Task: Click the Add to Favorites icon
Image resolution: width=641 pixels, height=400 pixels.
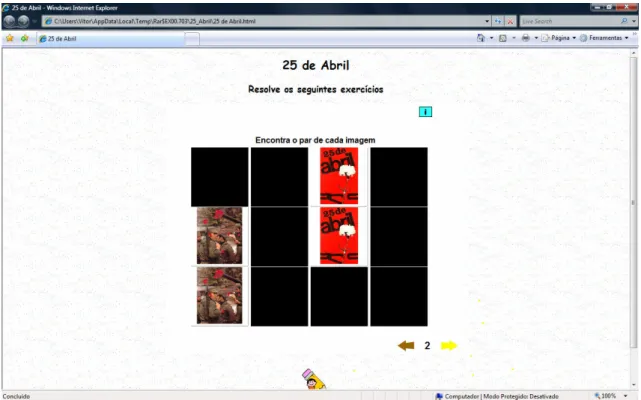Action: [25, 38]
